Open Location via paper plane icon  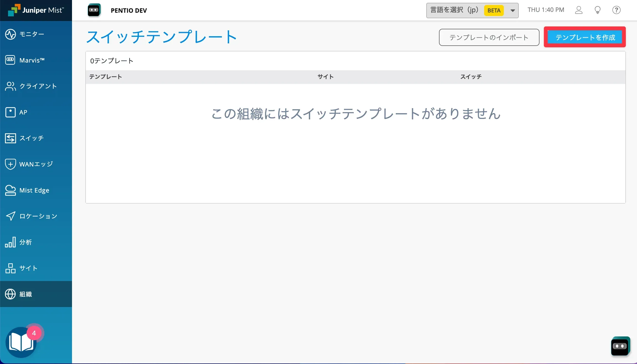(x=11, y=216)
